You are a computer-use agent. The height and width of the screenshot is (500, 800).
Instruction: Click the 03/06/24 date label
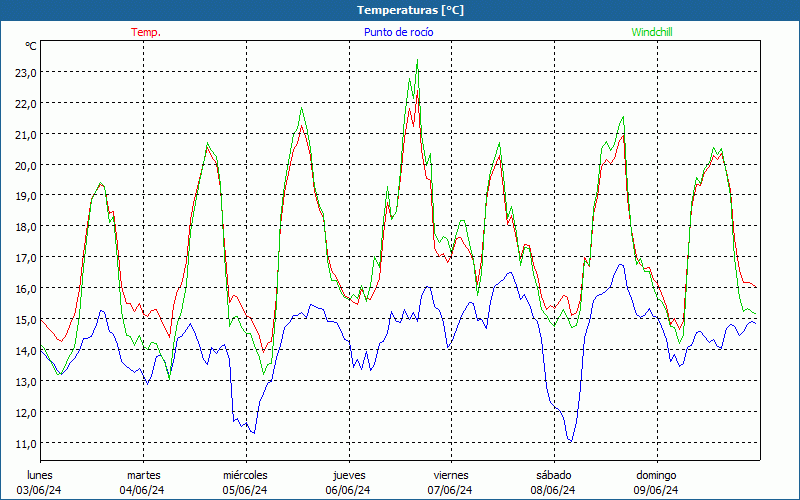pos(39,490)
